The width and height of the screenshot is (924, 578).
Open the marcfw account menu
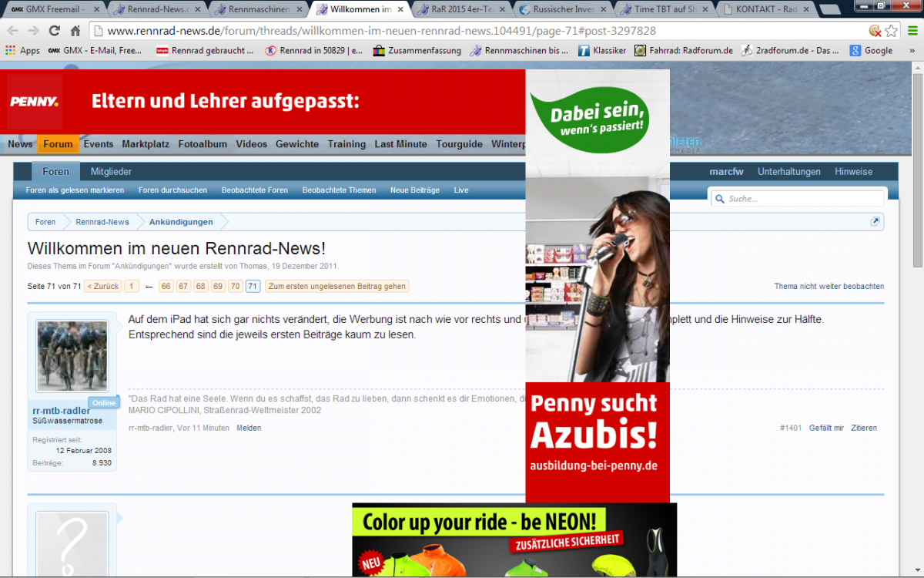726,172
